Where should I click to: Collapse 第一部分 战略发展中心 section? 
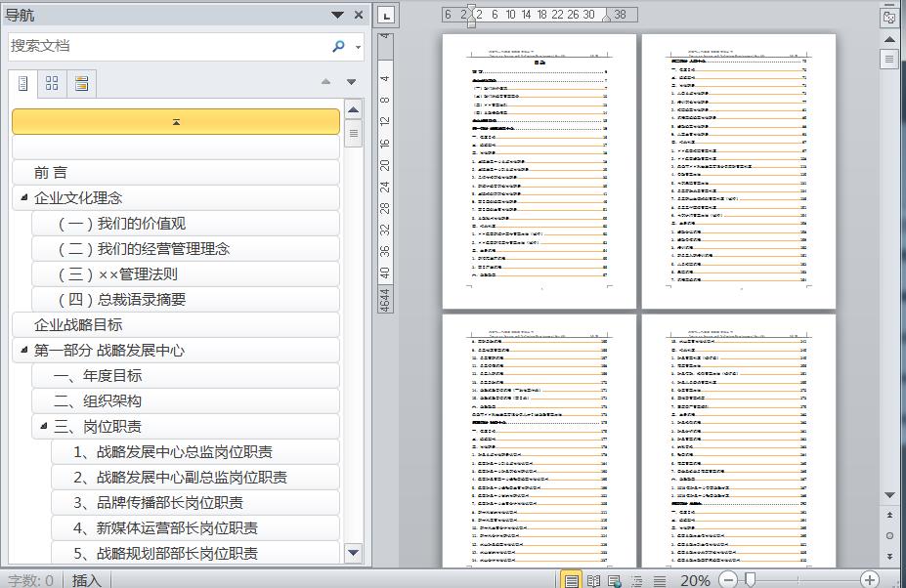pos(23,350)
